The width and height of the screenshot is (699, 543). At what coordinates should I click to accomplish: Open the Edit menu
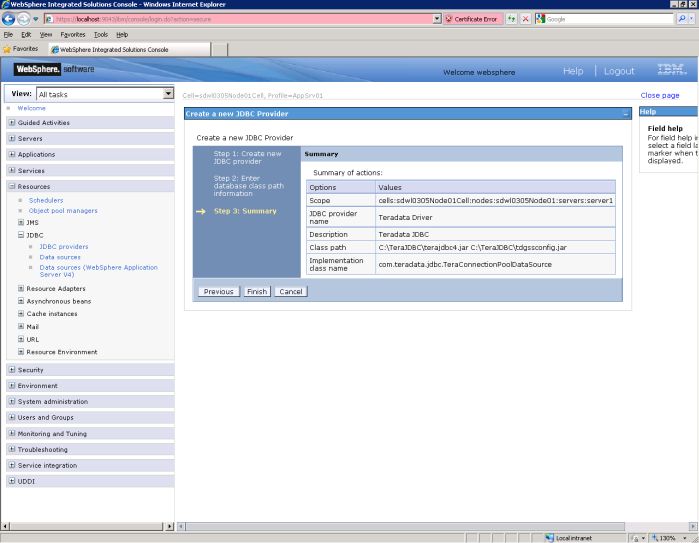pyautogui.click(x=26, y=34)
